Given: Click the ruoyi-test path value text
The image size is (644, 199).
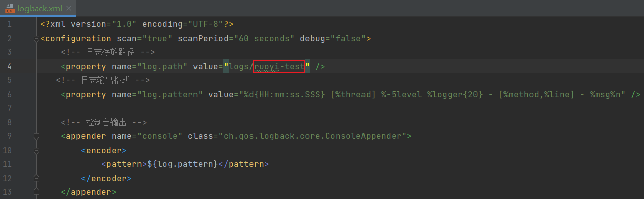Looking at the screenshot, I should 279,66.
